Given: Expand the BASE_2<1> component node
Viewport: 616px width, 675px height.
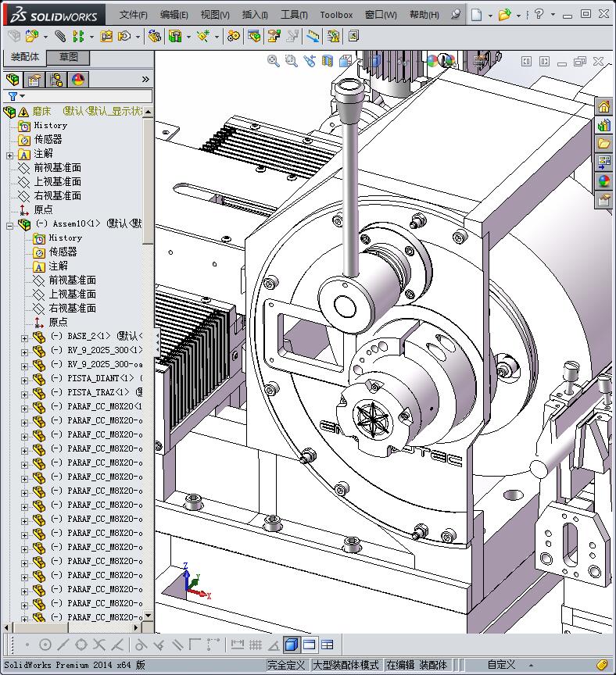Looking at the screenshot, I should tap(24, 338).
